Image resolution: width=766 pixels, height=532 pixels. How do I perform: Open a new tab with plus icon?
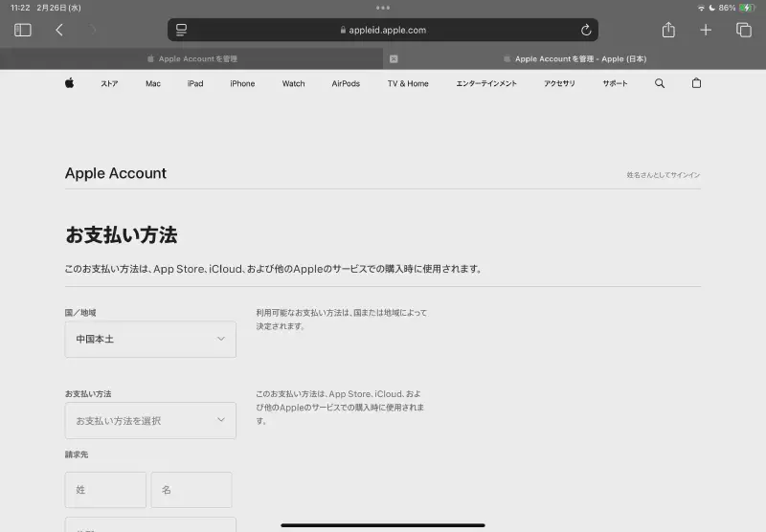click(x=706, y=30)
